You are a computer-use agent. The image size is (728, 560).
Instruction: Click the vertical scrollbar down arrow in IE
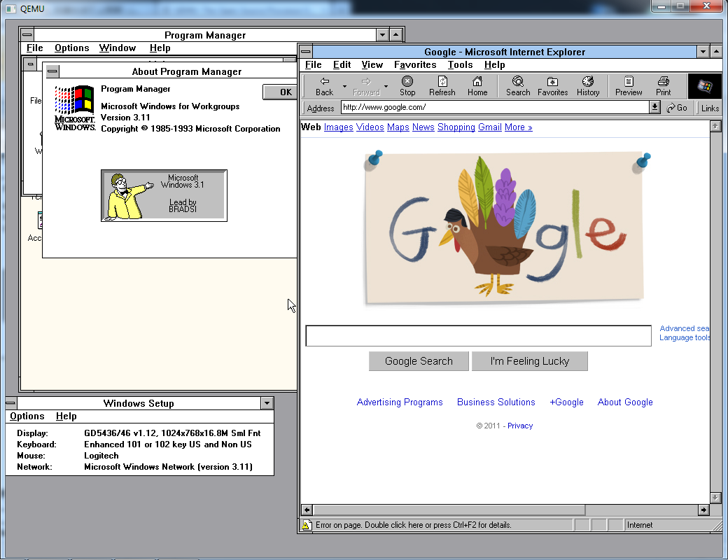point(715,498)
